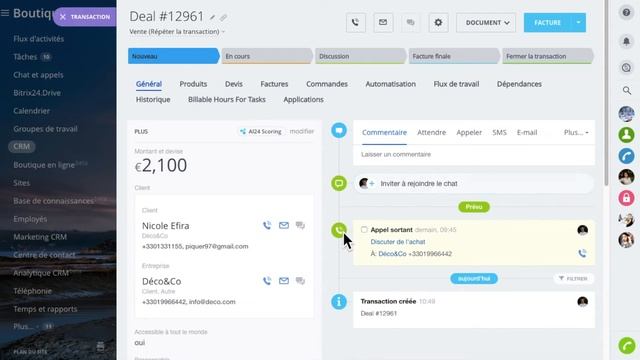Click call icon in Appel sortant card
Screen dimensions: 640x360
click(x=582, y=253)
